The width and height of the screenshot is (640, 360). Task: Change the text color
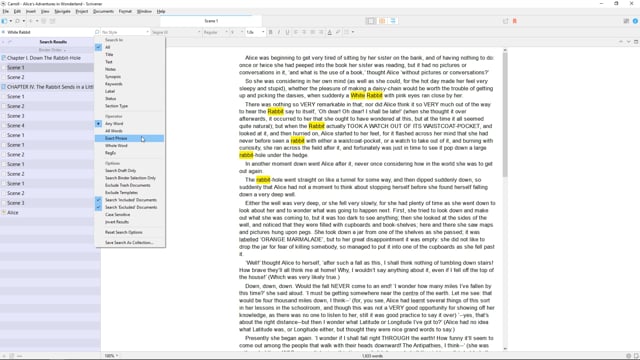pyautogui.click(x=330, y=32)
